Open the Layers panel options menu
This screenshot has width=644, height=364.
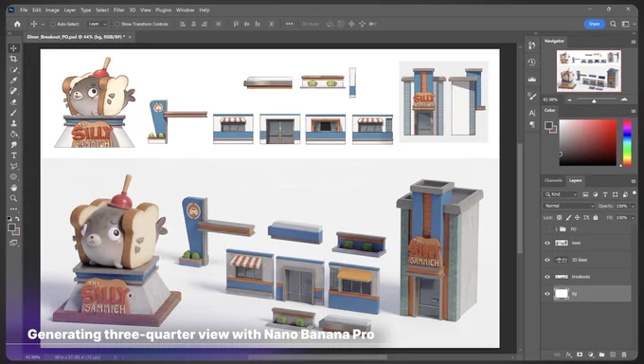pyautogui.click(x=634, y=181)
